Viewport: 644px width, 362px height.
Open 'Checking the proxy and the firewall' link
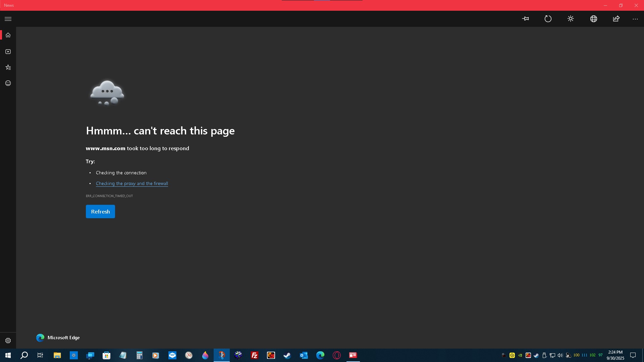[x=132, y=184]
